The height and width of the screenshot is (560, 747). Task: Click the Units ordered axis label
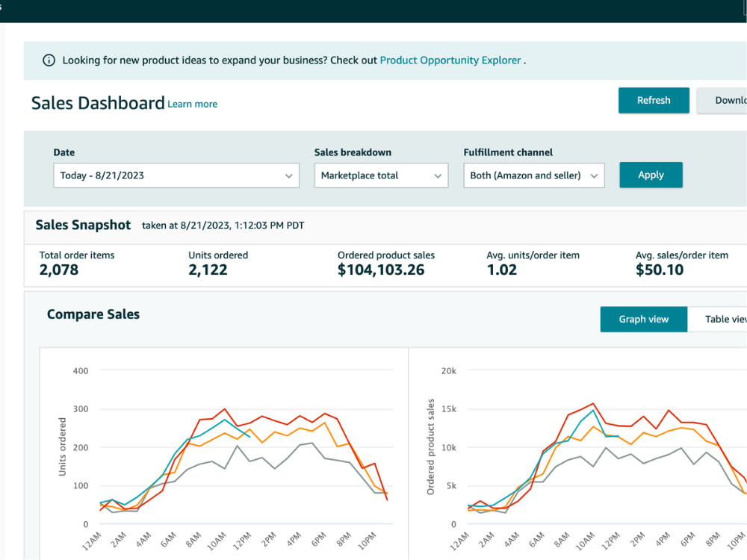pyautogui.click(x=63, y=447)
